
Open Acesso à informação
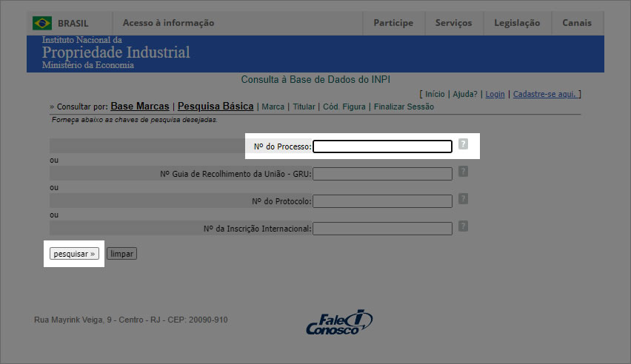pos(168,23)
